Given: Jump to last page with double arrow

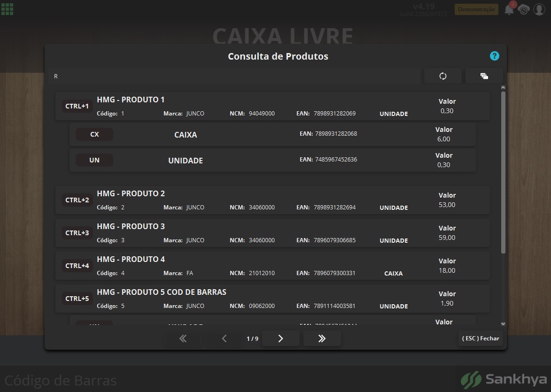Looking at the screenshot, I should click(322, 338).
